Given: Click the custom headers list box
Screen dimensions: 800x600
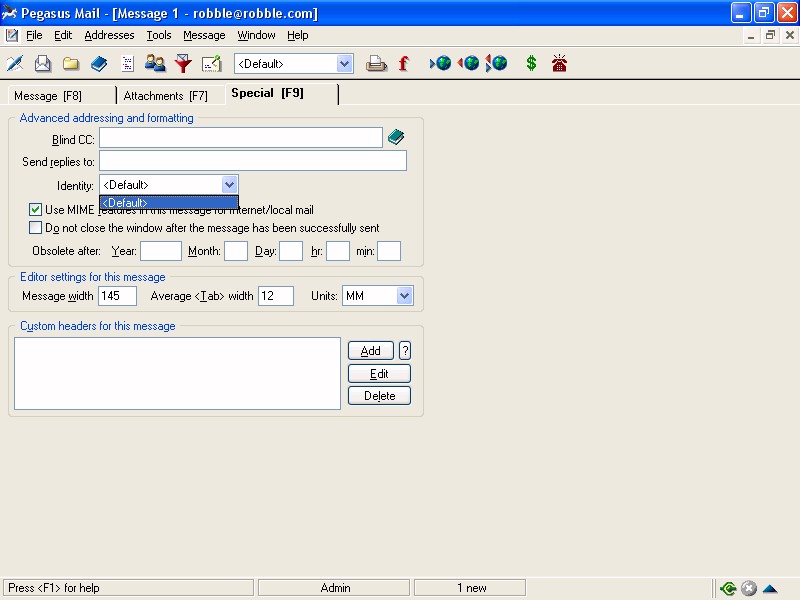Looking at the screenshot, I should (x=178, y=373).
